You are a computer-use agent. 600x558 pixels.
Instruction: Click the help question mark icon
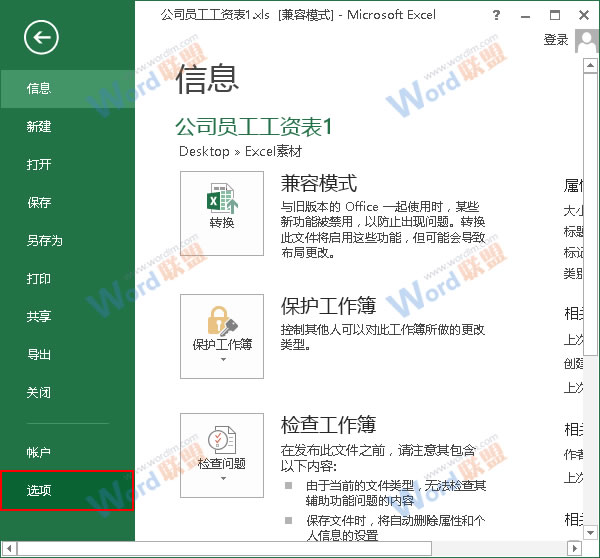click(x=496, y=15)
